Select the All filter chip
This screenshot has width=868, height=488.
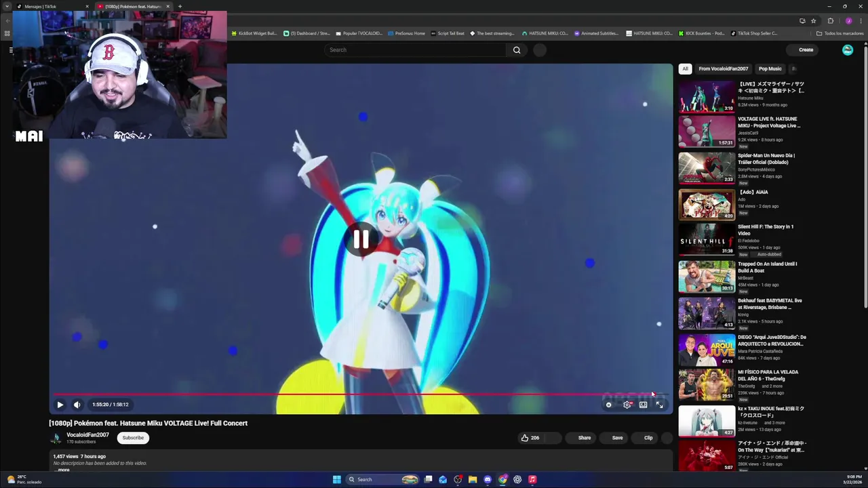tap(685, 68)
